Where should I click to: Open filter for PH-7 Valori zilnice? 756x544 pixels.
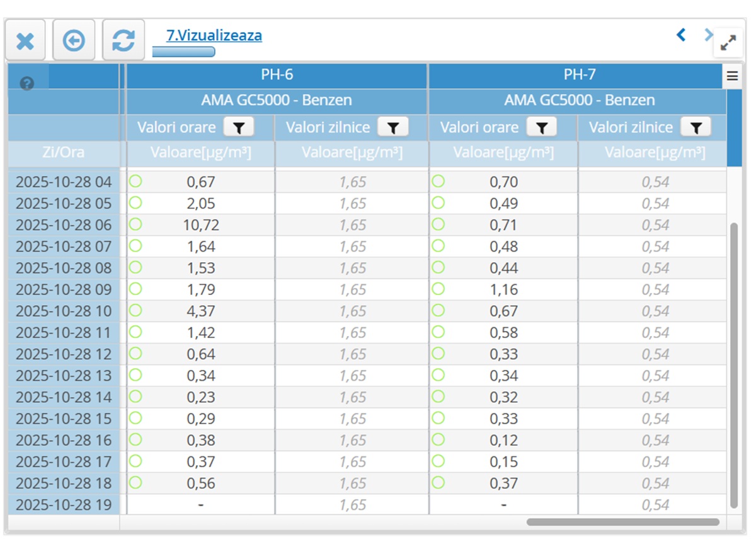[x=696, y=127]
